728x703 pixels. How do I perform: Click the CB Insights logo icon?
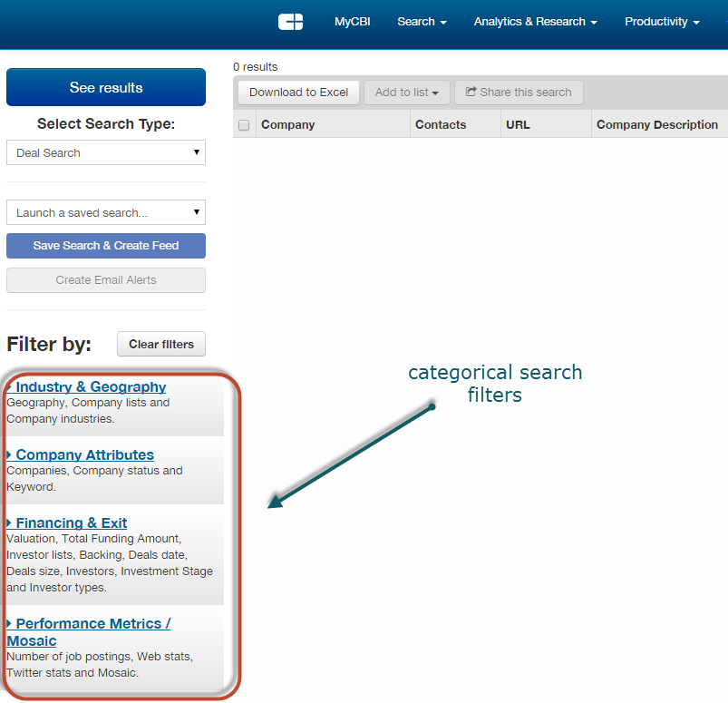tap(291, 22)
